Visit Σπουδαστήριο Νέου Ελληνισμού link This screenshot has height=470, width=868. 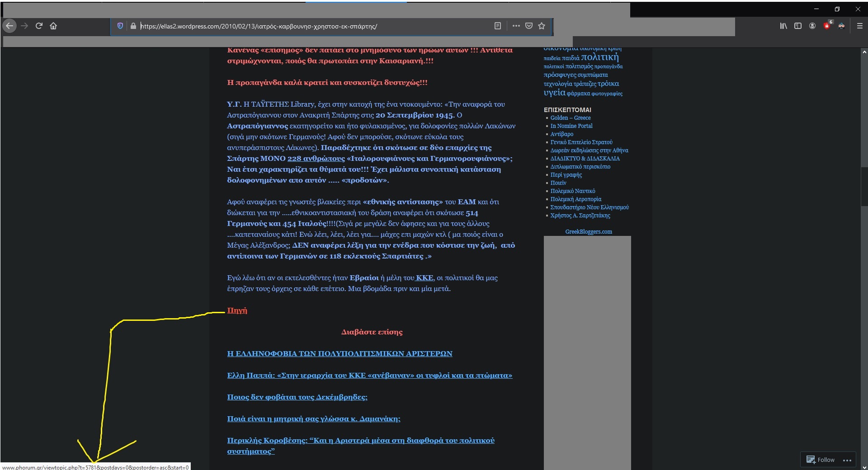pyautogui.click(x=590, y=207)
